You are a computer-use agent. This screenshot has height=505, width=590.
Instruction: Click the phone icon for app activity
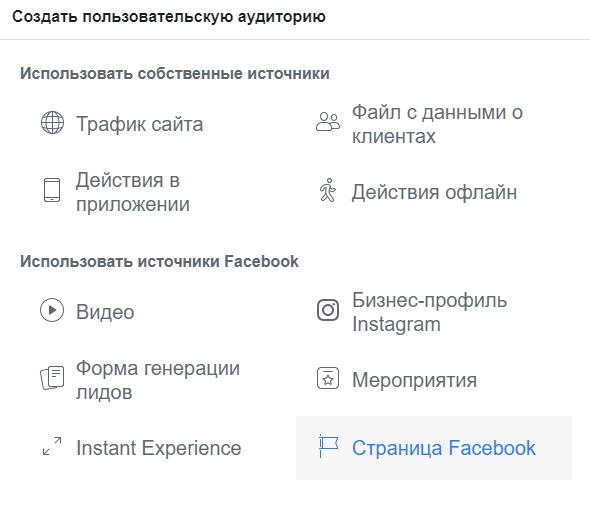coord(52,190)
